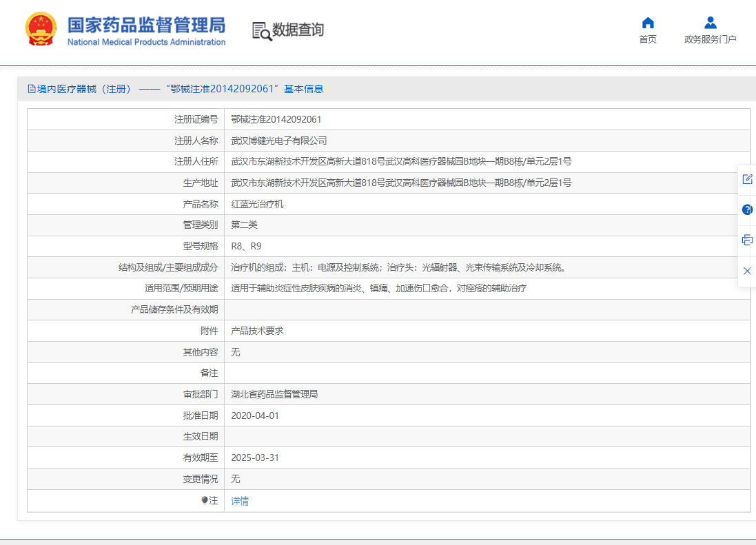
Task: Select the 注册人名称 value 武汉博健光电子有限公司
Action: pyautogui.click(x=278, y=141)
